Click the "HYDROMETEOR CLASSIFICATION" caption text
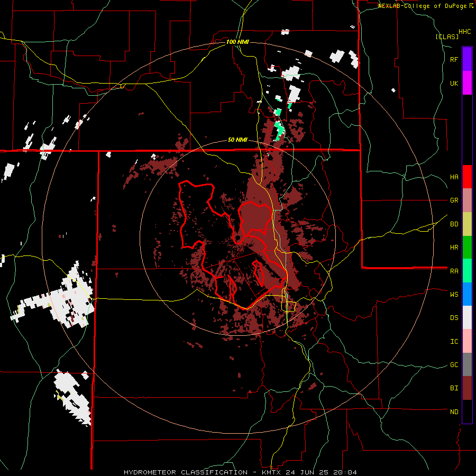The image size is (476, 476). click(x=186, y=472)
